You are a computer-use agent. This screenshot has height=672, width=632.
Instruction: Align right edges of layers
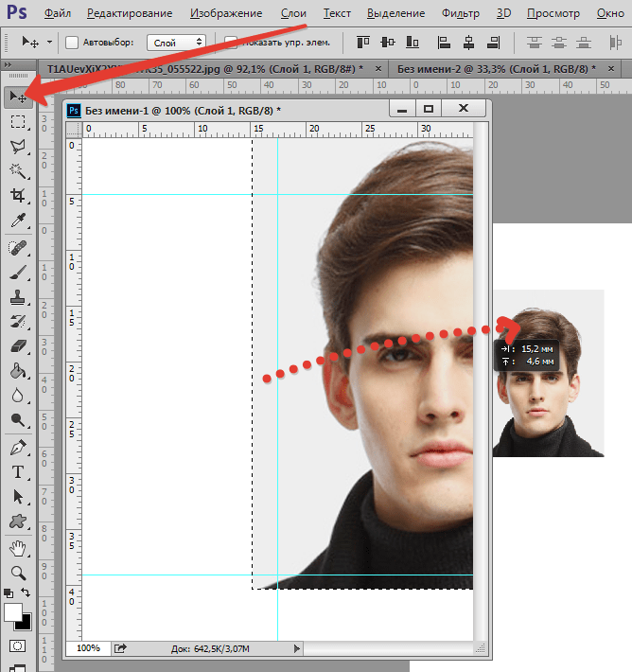point(494,42)
